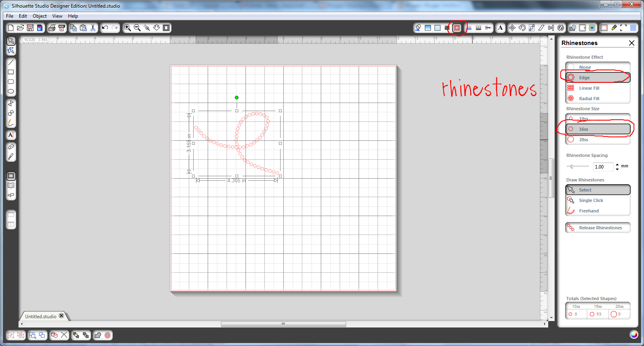Open the Grid settings icon

tap(633, 28)
